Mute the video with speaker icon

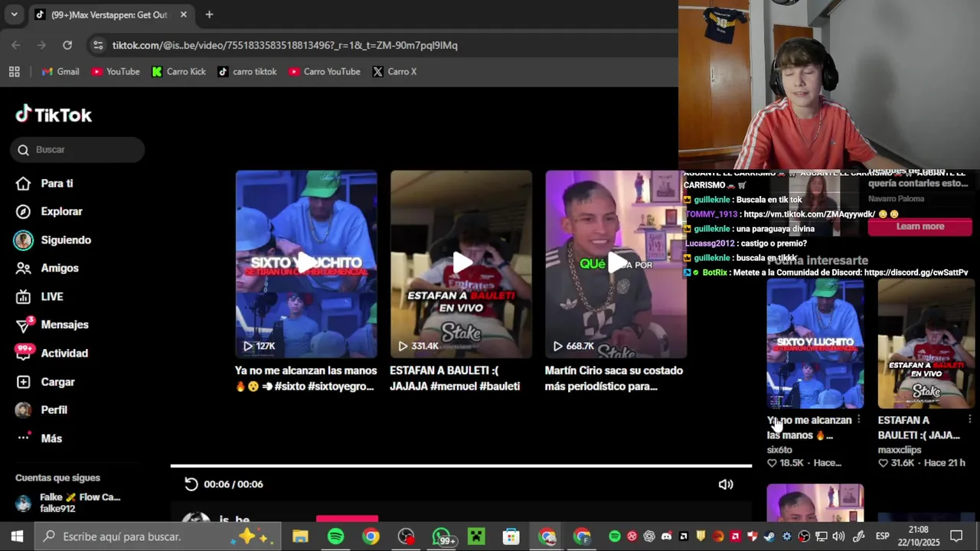(x=726, y=484)
